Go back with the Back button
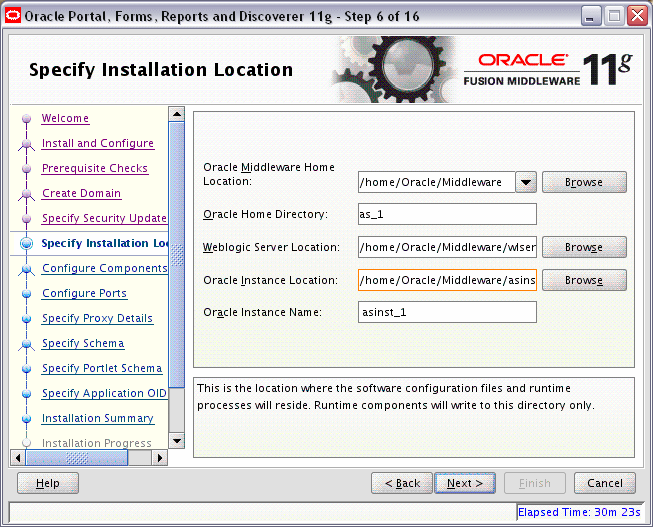The width and height of the screenshot is (653, 527). tap(402, 483)
